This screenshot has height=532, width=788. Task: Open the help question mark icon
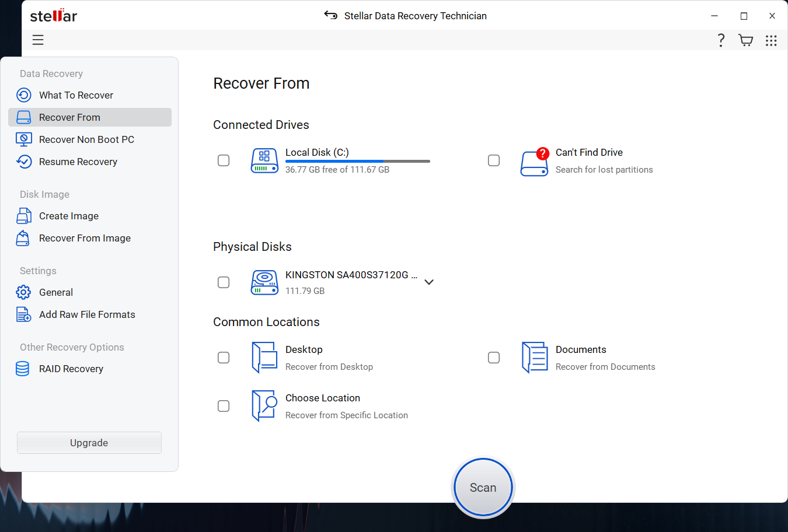(721, 40)
